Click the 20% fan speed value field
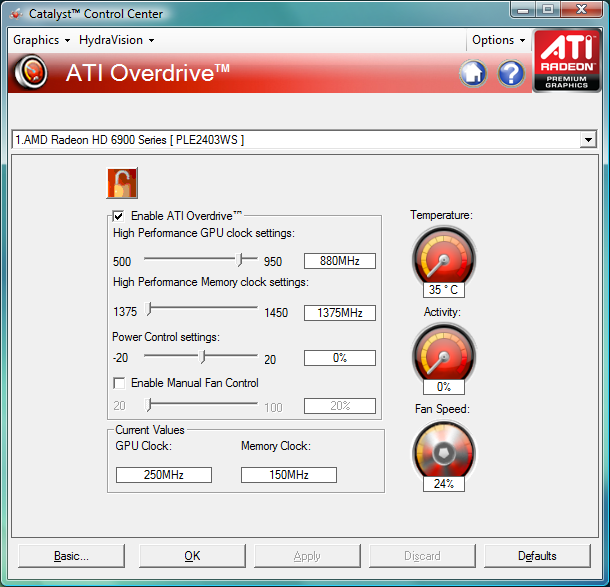The width and height of the screenshot is (610, 587). click(x=340, y=406)
